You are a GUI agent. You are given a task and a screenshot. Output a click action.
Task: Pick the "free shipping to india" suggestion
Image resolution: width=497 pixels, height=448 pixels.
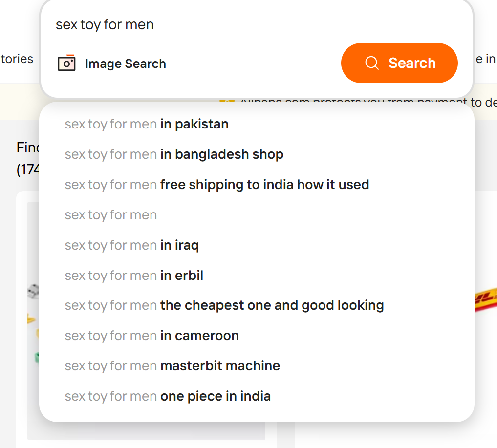(x=216, y=185)
